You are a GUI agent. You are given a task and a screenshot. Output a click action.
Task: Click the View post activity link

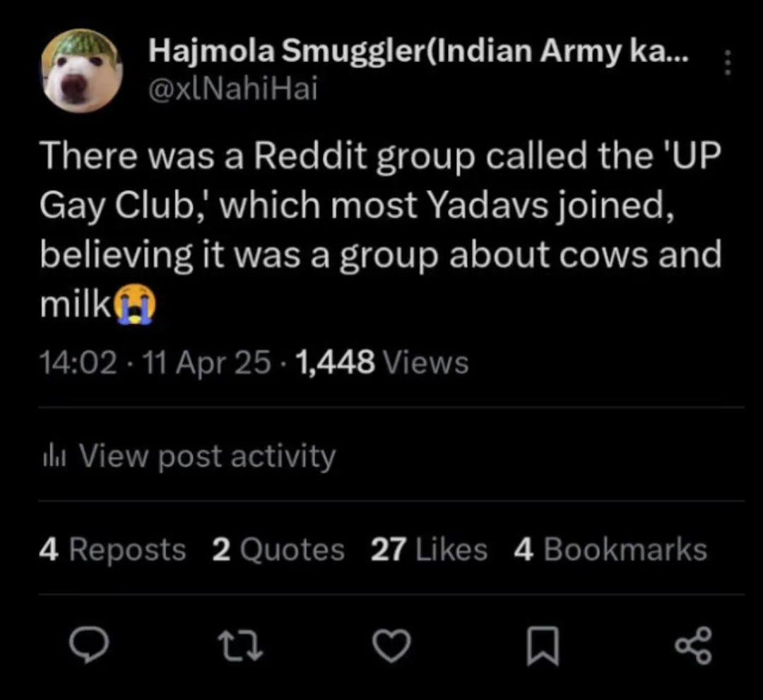pyautogui.click(x=207, y=456)
